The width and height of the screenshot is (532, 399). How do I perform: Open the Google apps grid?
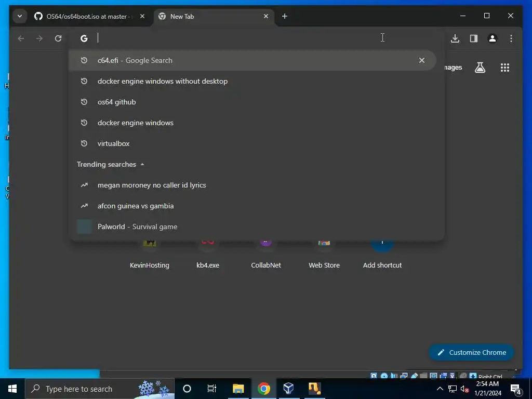pos(505,68)
